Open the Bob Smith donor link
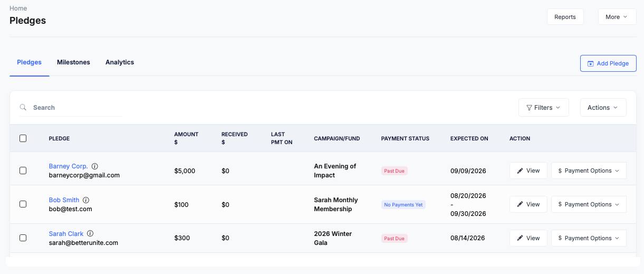 pos(64,200)
